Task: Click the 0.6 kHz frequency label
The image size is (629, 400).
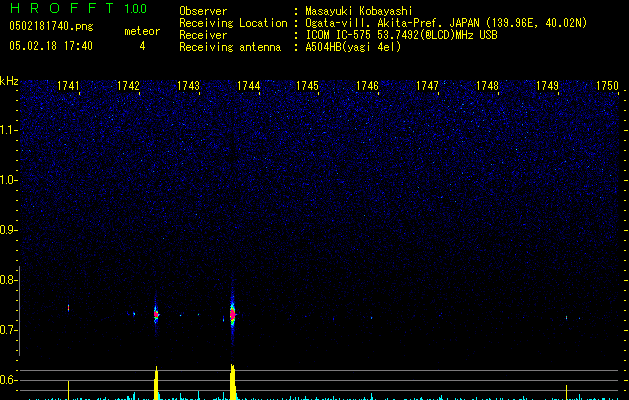Action: [x=9, y=380]
